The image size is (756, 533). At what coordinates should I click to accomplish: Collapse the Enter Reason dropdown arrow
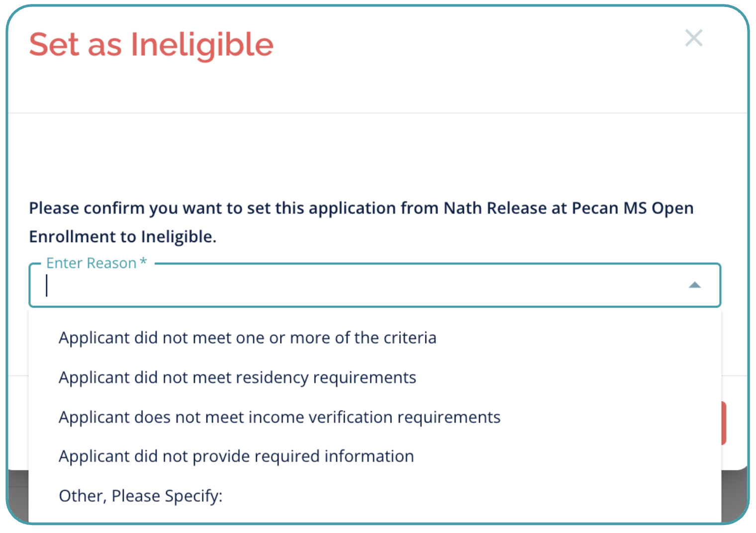coord(694,285)
